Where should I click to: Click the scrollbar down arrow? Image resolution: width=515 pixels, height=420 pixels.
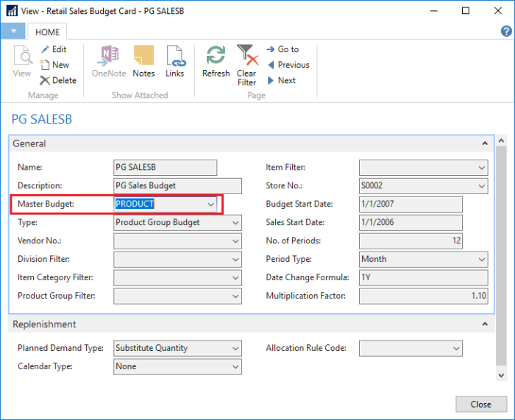point(501,375)
